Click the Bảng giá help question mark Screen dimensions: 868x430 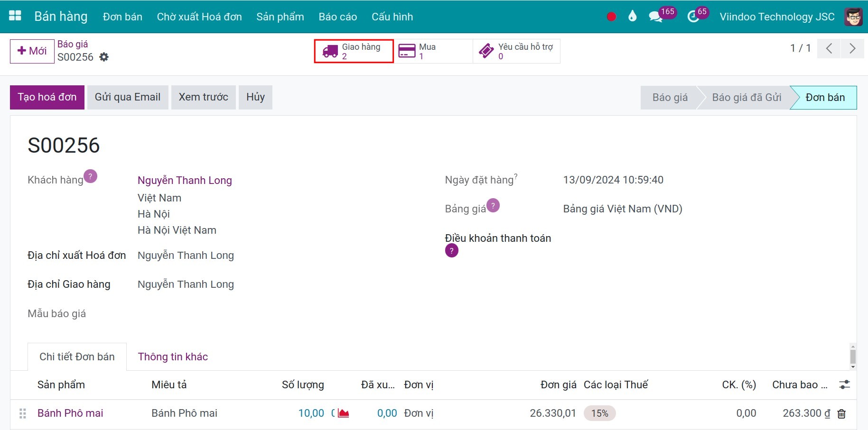click(493, 205)
